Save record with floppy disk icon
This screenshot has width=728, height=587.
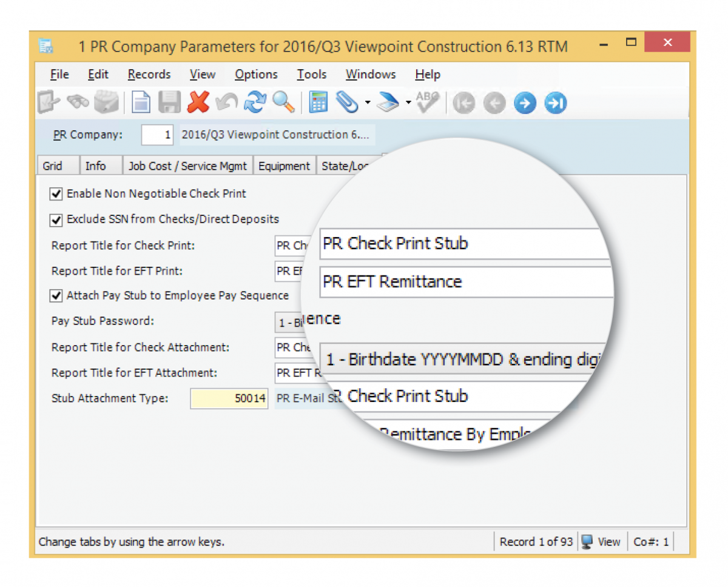pyautogui.click(x=169, y=103)
